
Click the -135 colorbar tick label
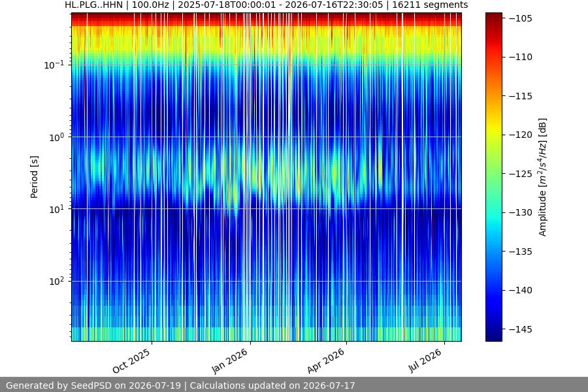521,252
